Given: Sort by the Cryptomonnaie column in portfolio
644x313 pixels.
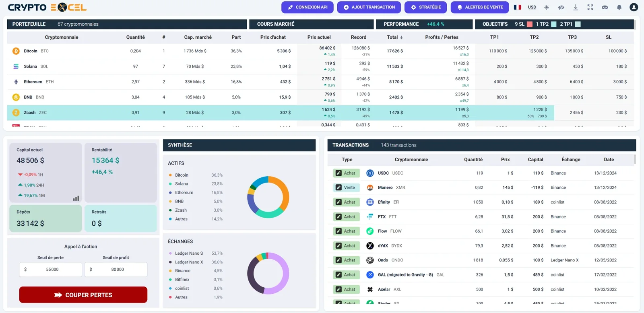Looking at the screenshot, I should click(x=62, y=37).
